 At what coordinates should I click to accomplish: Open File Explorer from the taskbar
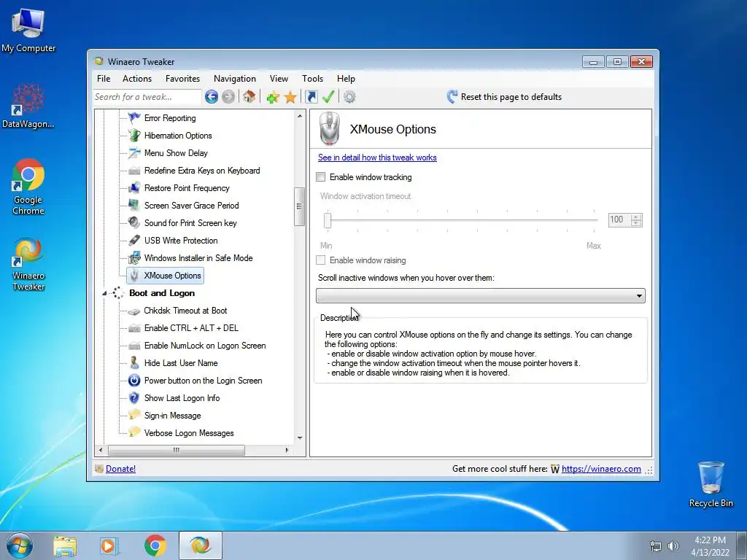click(65, 546)
